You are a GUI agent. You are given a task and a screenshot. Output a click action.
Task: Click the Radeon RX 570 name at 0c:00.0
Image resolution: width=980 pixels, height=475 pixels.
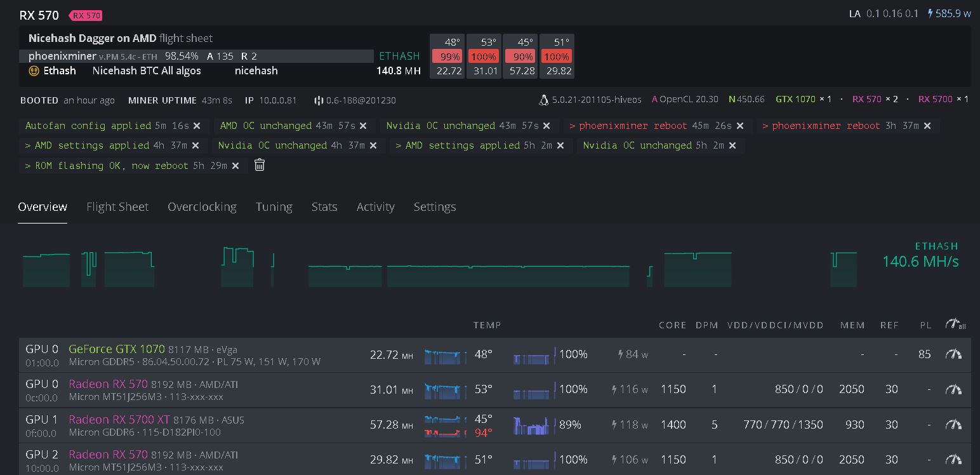pos(108,384)
